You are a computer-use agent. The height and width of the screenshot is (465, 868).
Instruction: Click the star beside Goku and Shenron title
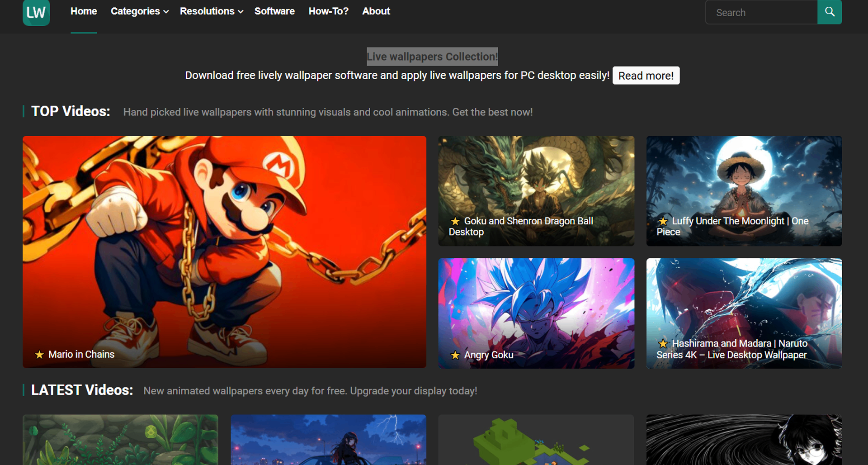[455, 221]
